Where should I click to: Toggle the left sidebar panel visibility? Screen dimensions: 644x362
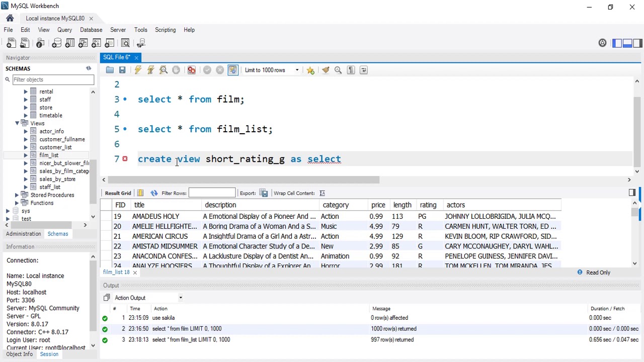(617, 43)
